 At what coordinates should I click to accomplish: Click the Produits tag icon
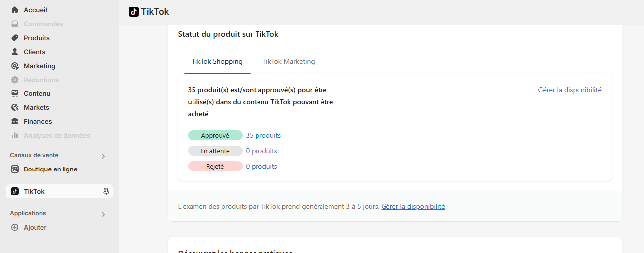(x=15, y=38)
